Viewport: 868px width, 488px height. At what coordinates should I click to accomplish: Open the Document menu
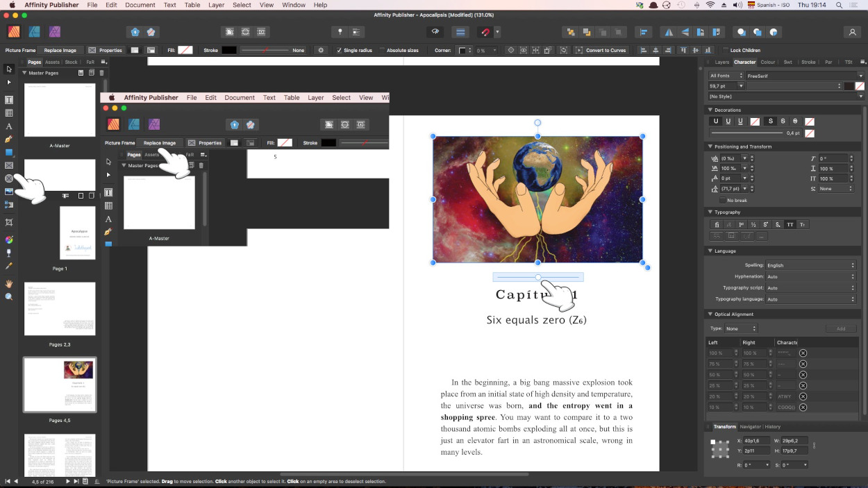[x=140, y=5]
